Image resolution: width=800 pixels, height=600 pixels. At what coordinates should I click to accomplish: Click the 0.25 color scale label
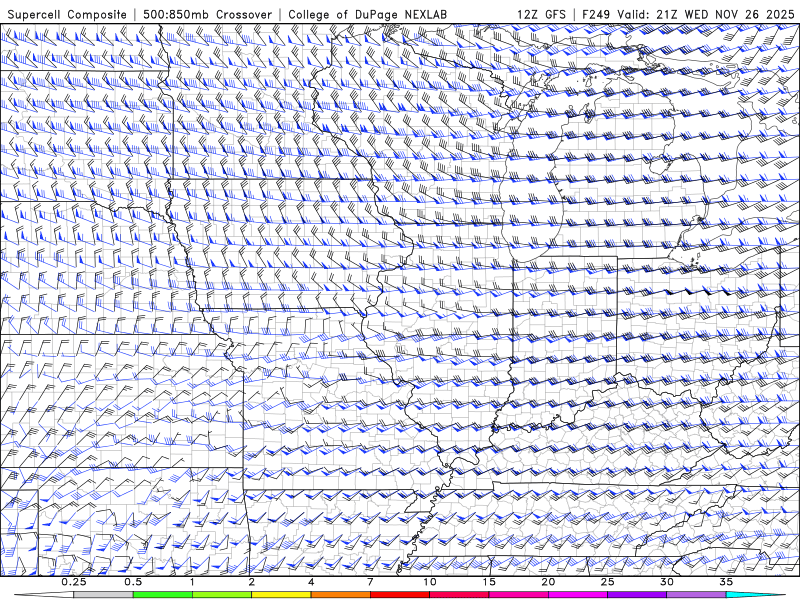[74, 582]
